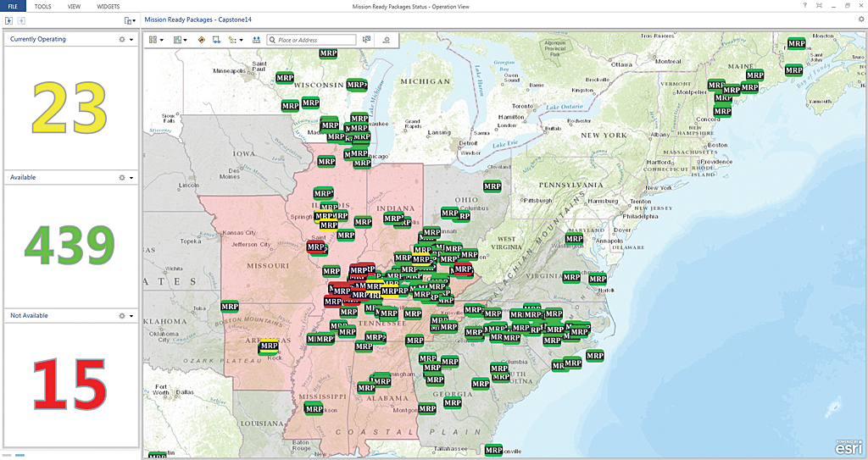This screenshot has width=868, height=460.
Task: Select the MRP marker near Montgomery
Action: [427, 409]
